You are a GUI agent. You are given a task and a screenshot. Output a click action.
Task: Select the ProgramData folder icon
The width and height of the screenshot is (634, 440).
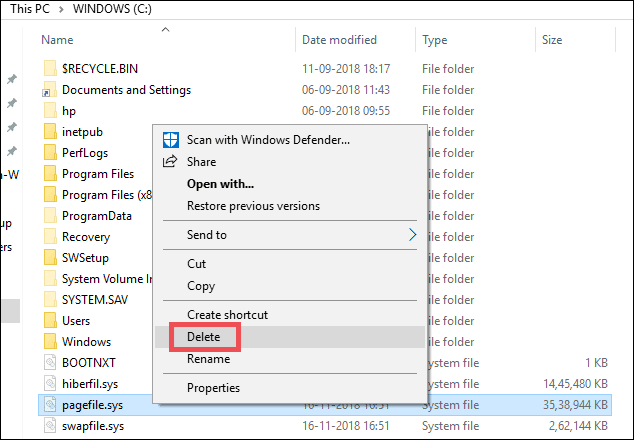click(50, 216)
